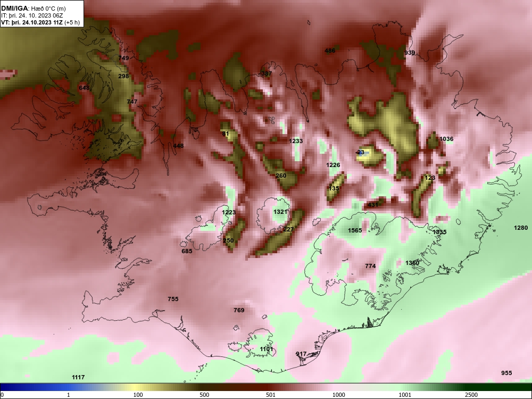Click the 1226 value
This screenshot has height=399, width=532.
click(x=333, y=165)
